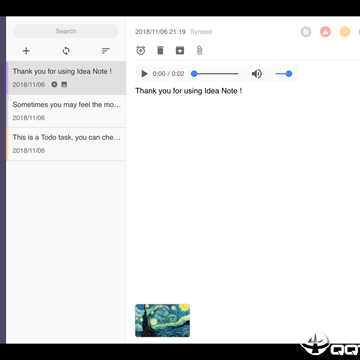Screen dimensions: 360x360
Task: Open the 'This is a Todo task' note
Action: pos(66,144)
